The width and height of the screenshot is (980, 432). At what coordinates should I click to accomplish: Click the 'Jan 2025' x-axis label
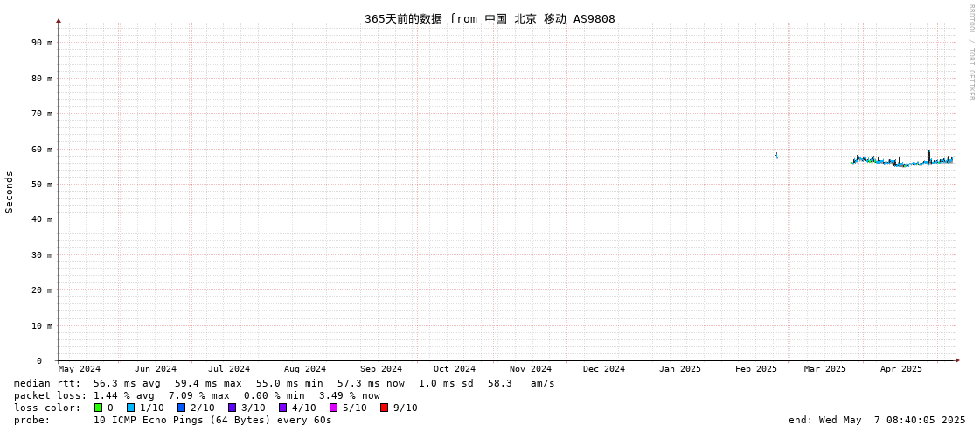(680, 369)
